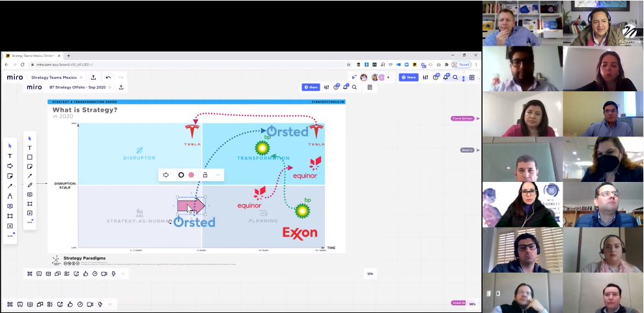Open the timer in the bottom-left toolbar

pyautogui.click(x=80, y=305)
